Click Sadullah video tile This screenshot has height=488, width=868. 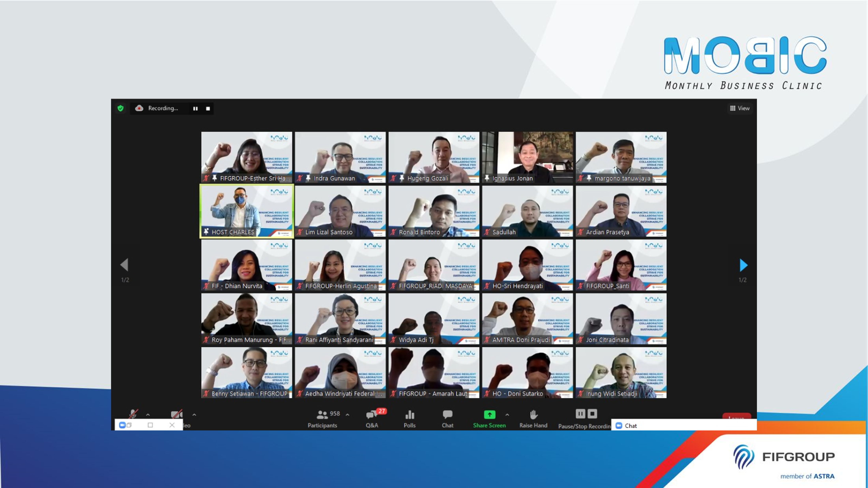(x=527, y=211)
